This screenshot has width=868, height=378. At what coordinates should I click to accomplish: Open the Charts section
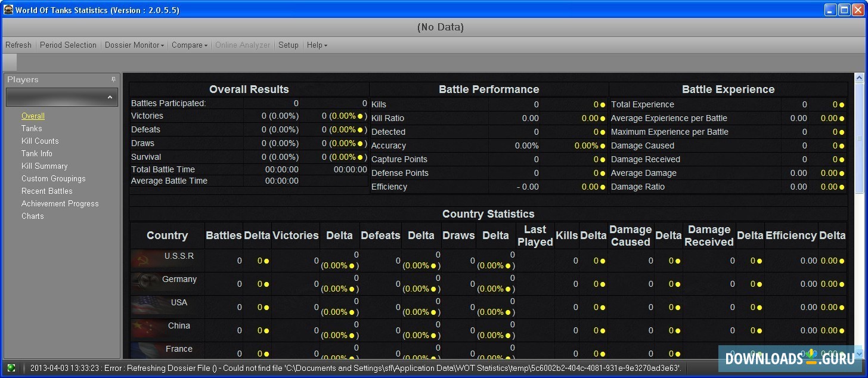click(x=33, y=216)
